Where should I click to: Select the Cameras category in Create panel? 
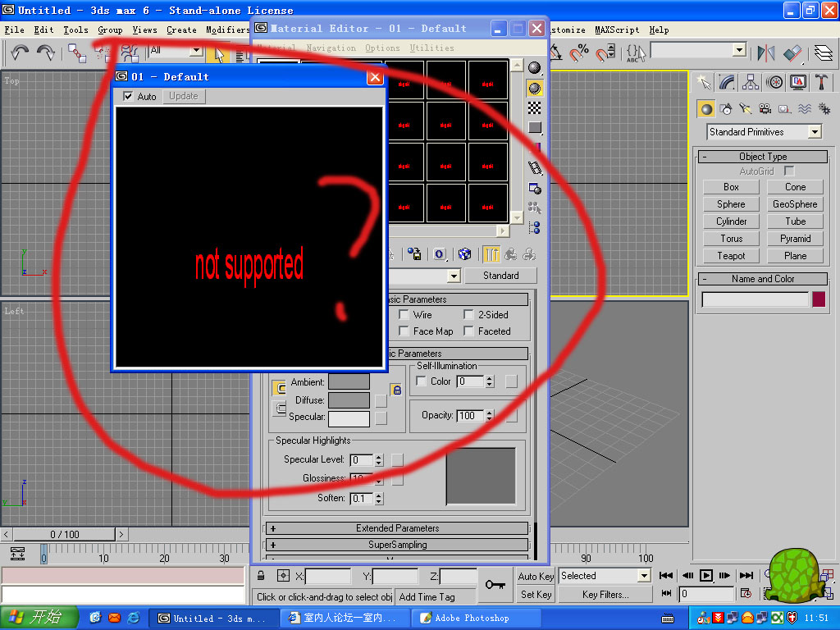pyautogui.click(x=765, y=109)
